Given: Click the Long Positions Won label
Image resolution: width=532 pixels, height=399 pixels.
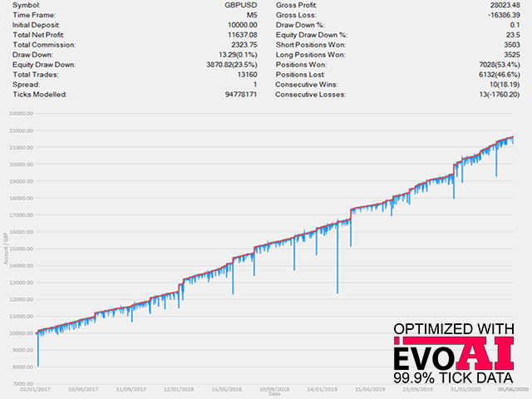Looking at the screenshot, I should coord(310,55).
